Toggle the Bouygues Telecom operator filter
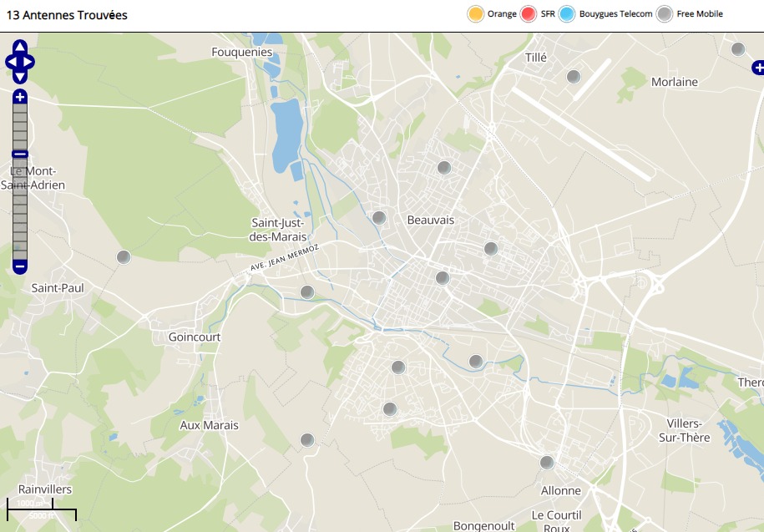Image resolution: width=764 pixels, height=532 pixels. tap(568, 13)
